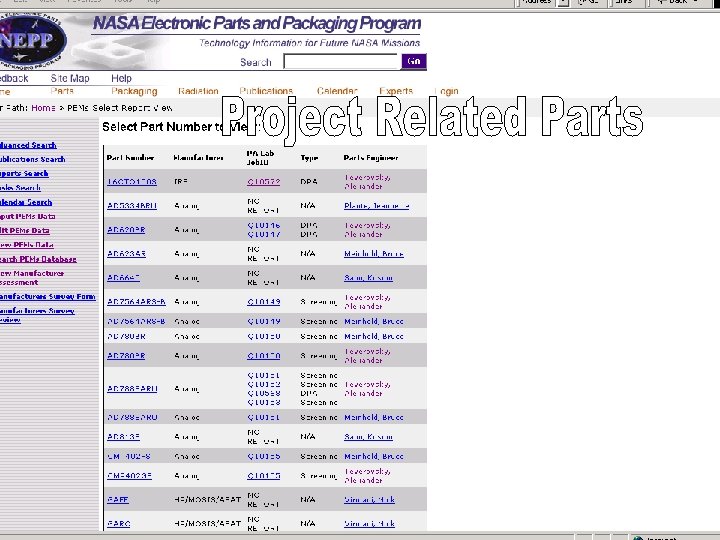
Task: Open part number GARC at table bottom
Action: coord(118,523)
